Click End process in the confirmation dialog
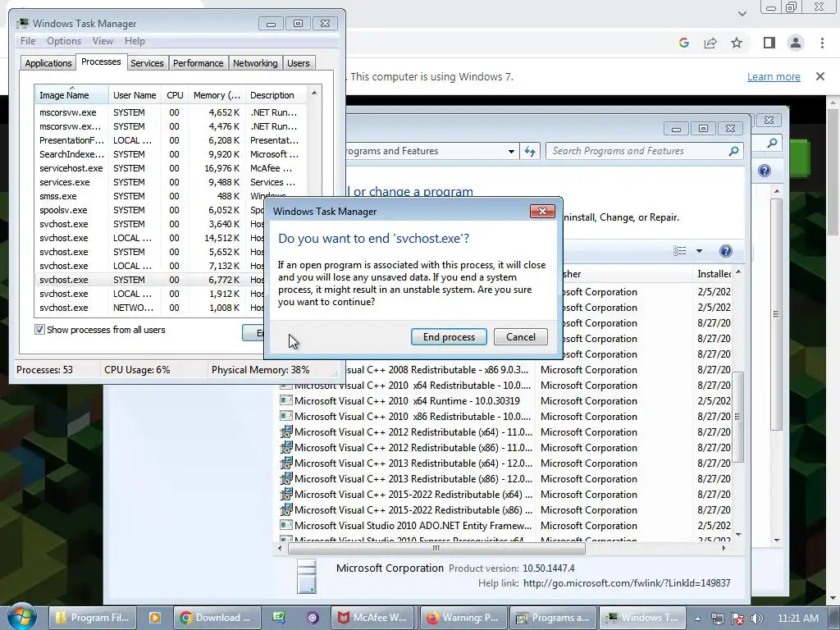Screen dimensions: 840x630 449,337
